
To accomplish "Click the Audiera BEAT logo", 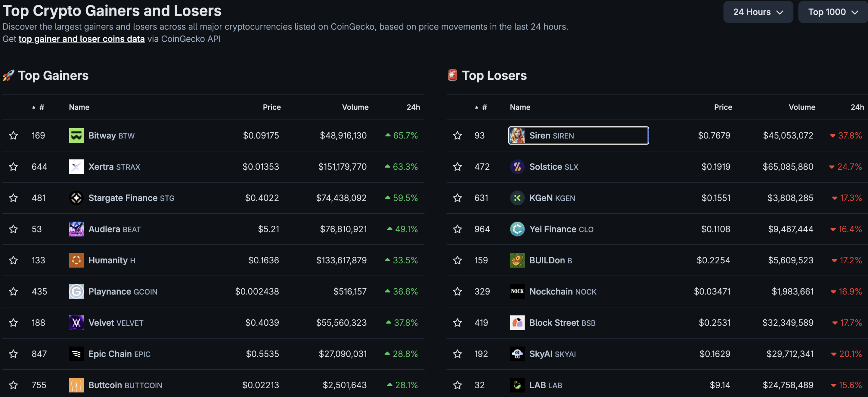I will 76,229.
